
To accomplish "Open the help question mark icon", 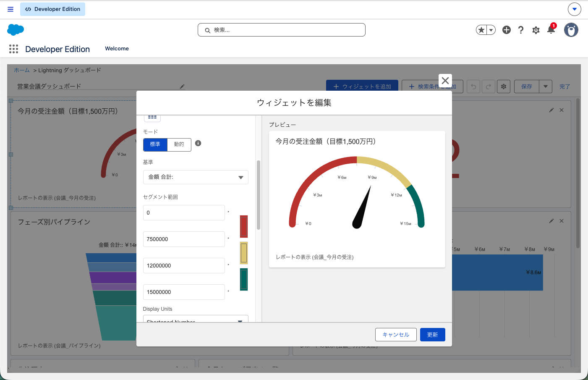I will (521, 30).
